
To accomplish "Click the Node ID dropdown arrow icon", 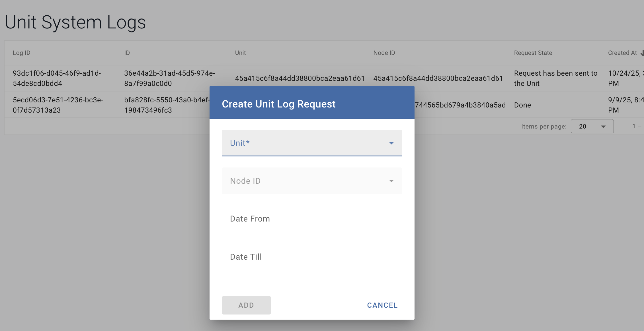I will [392, 181].
